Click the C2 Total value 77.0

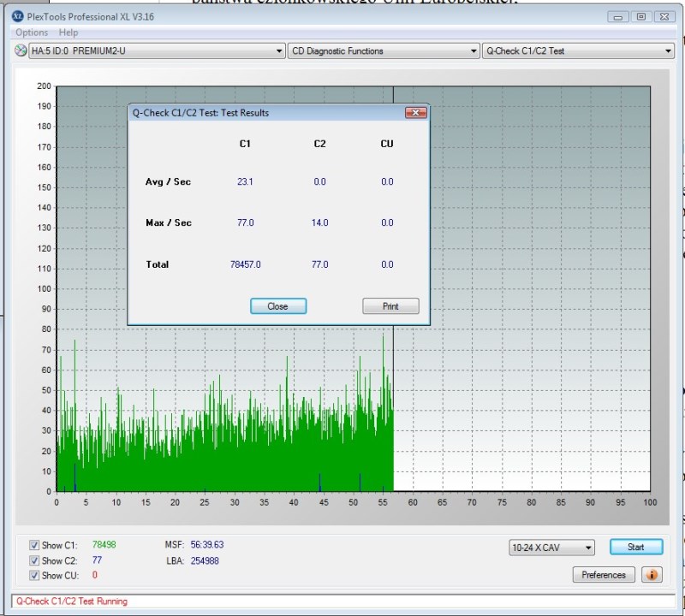[319, 264]
